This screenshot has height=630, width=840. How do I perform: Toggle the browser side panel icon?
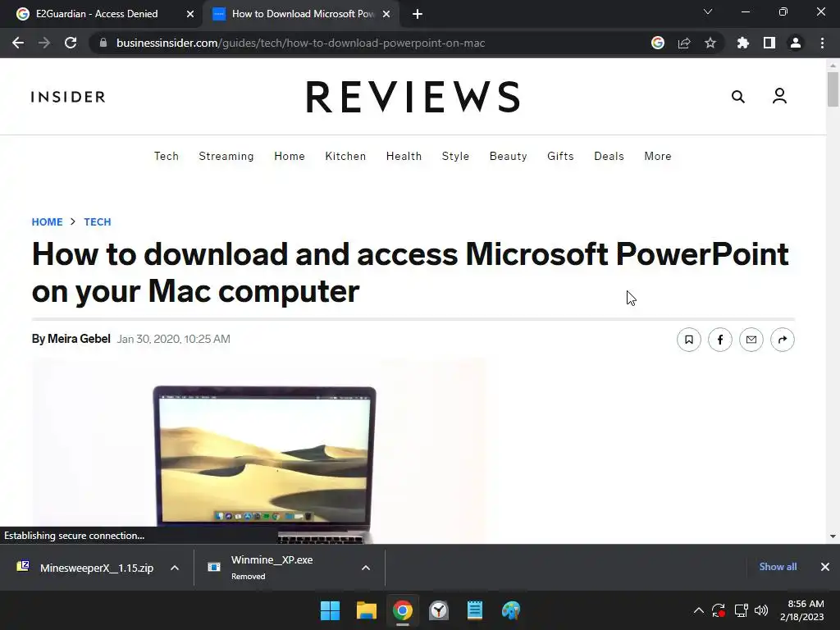[769, 43]
